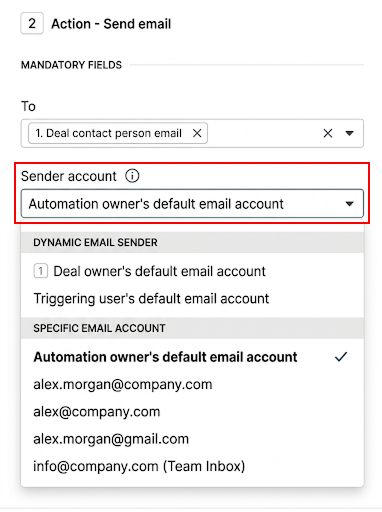Click the Action - Send email heading
The height and width of the screenshot is (512, 382).
pos(111,24)
